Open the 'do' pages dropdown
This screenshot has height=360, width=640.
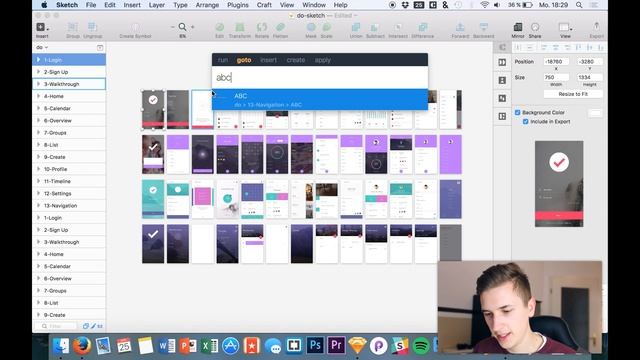click(42, 47)
